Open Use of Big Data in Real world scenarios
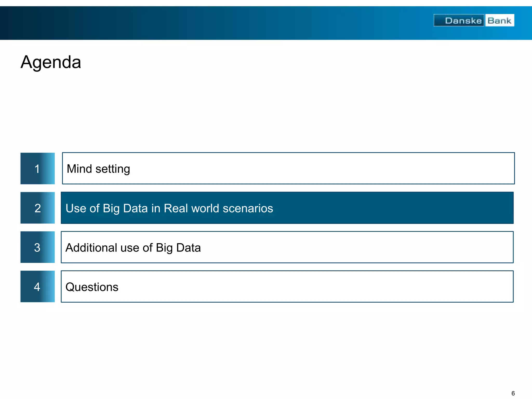The width and height of the screenshot is (532, 399). (287, 208)
